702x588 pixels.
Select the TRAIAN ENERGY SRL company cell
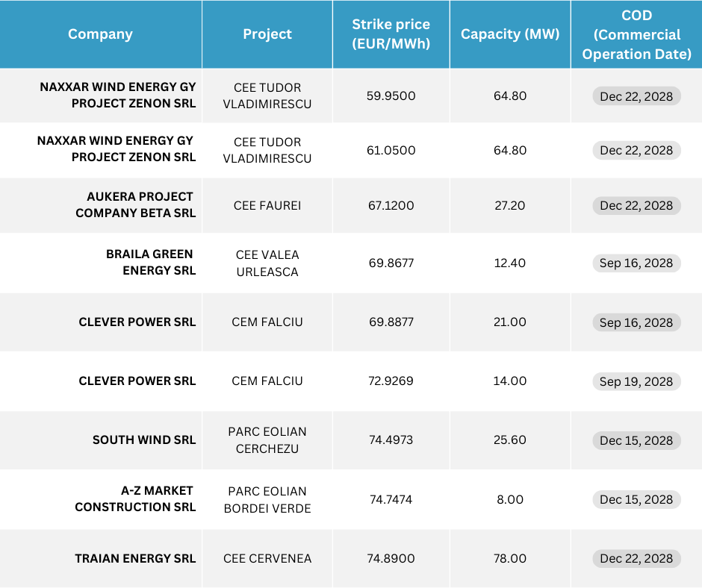pyautogui.click(x=135, y=558)
